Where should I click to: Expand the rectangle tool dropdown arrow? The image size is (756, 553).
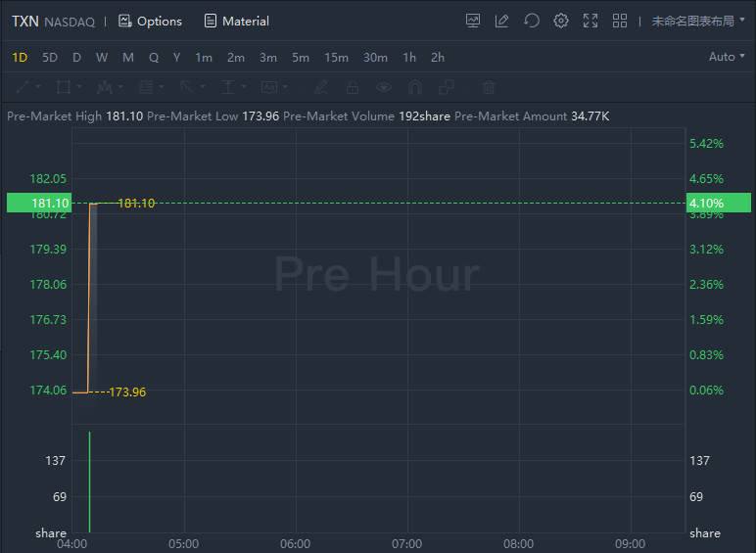pos(79,87)
